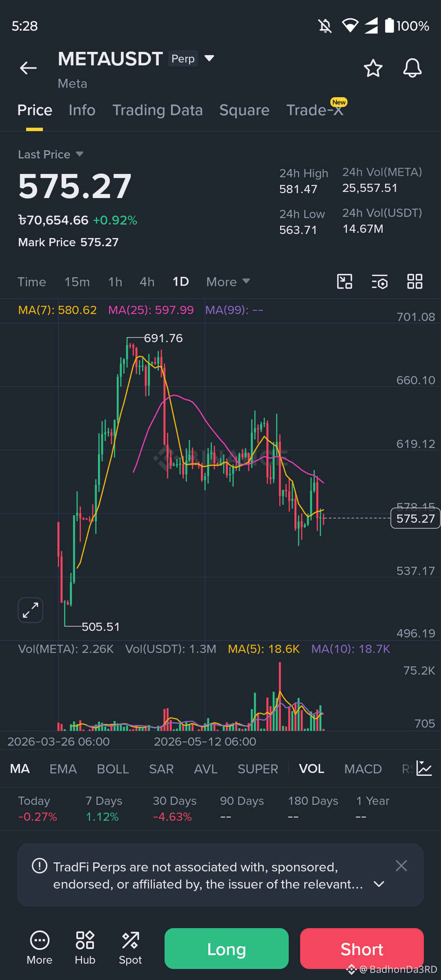The width and height of the screenshot is (441, 980).
Task: Tap the red Short button
Action: [x=362, y=949]
